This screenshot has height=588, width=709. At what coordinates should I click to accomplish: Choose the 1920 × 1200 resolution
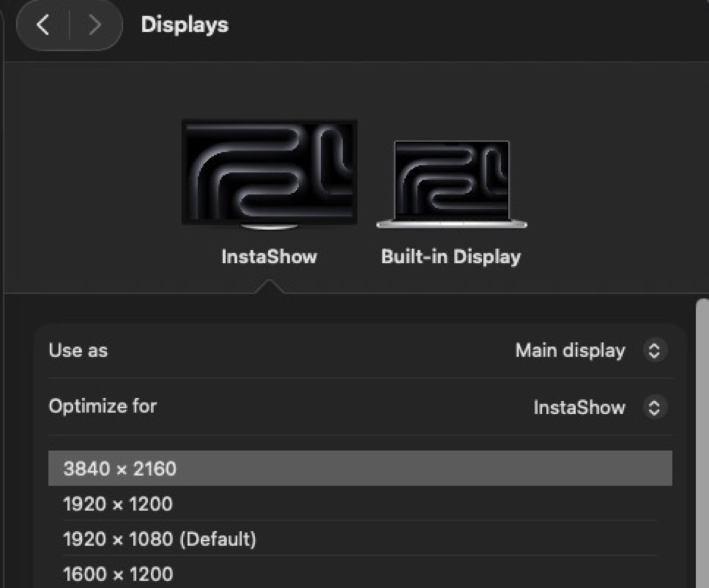(118, 504)
